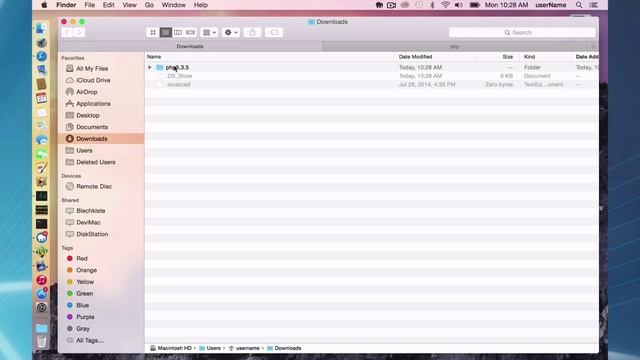Switch to the Downloads tab

click(x=190, y=47)
